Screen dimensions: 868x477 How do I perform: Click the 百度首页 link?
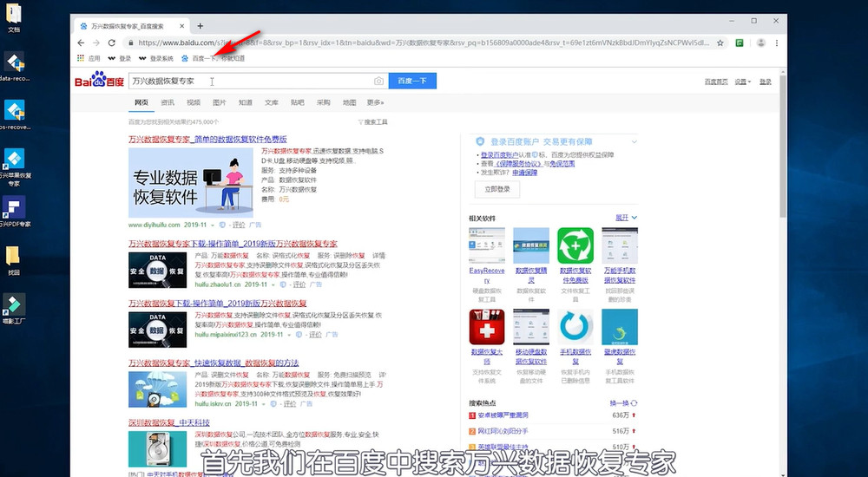pos(716,82)
